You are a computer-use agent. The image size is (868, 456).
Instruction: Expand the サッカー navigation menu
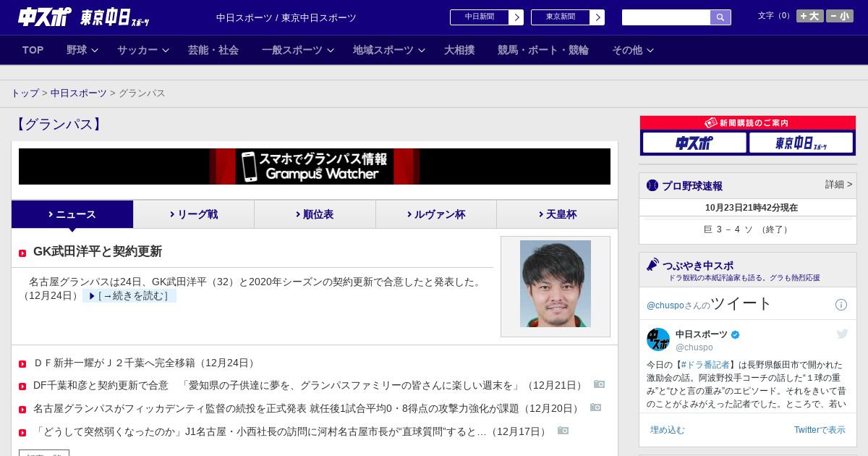143,50
